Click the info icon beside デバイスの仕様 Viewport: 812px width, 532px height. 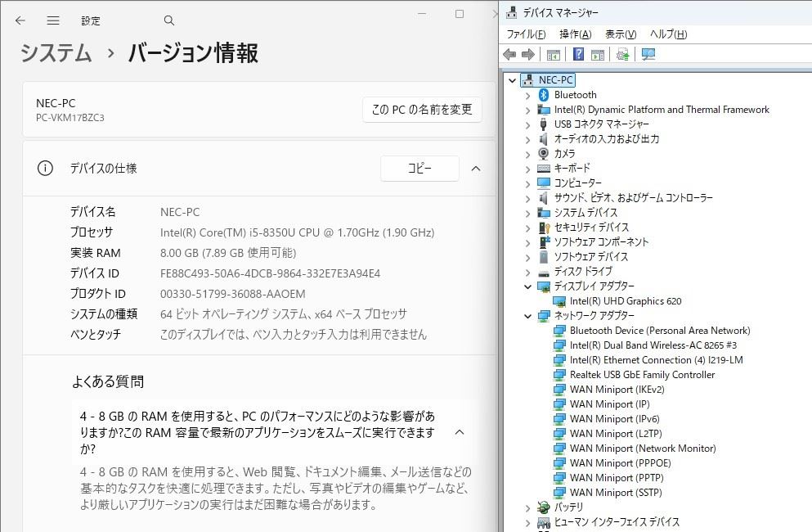pyautogui.click(x=45, y=168)
